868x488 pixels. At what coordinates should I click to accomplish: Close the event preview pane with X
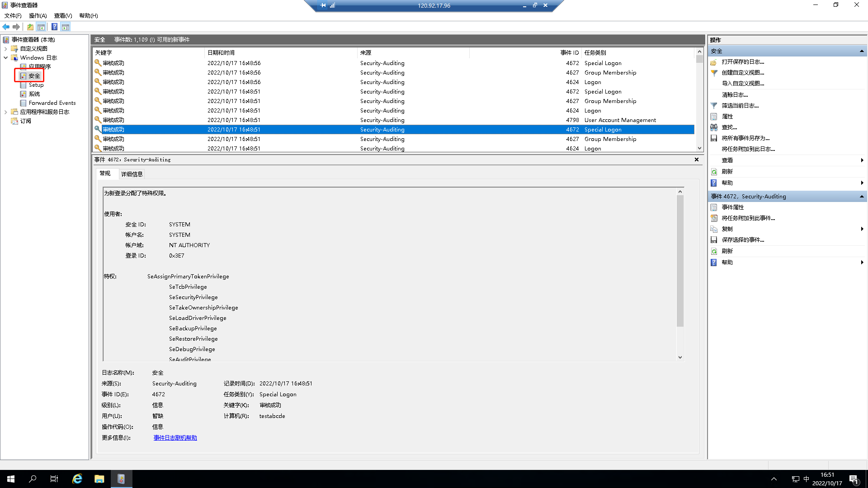[697, 160]
